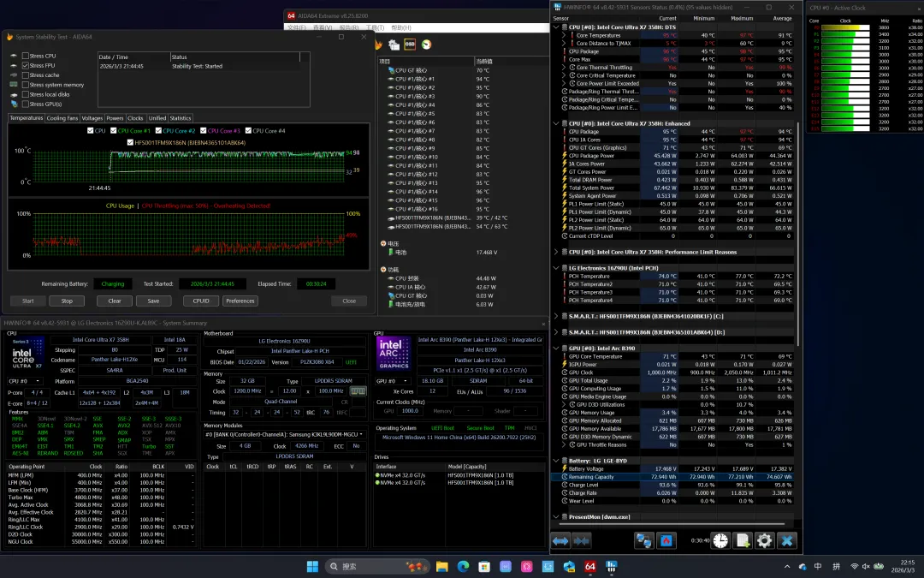Expand S.M.A.R.T. [C:] drive group

pos(556,316)
